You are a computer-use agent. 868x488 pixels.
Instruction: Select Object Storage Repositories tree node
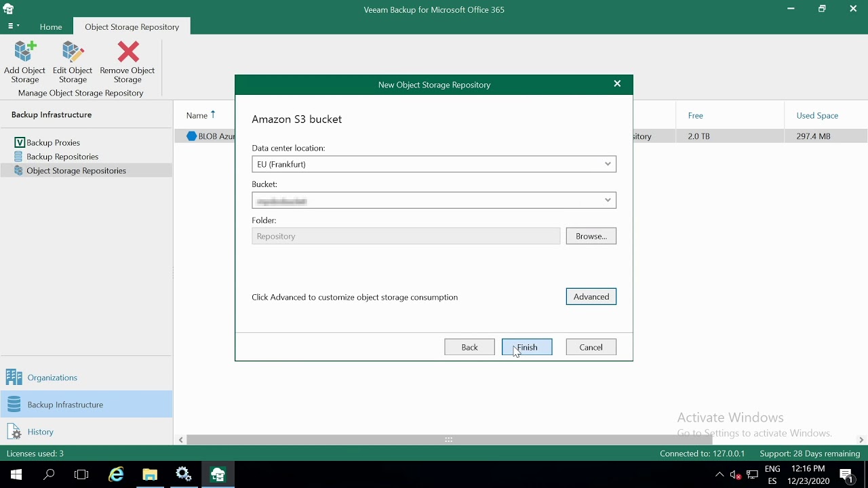point(76,171)
